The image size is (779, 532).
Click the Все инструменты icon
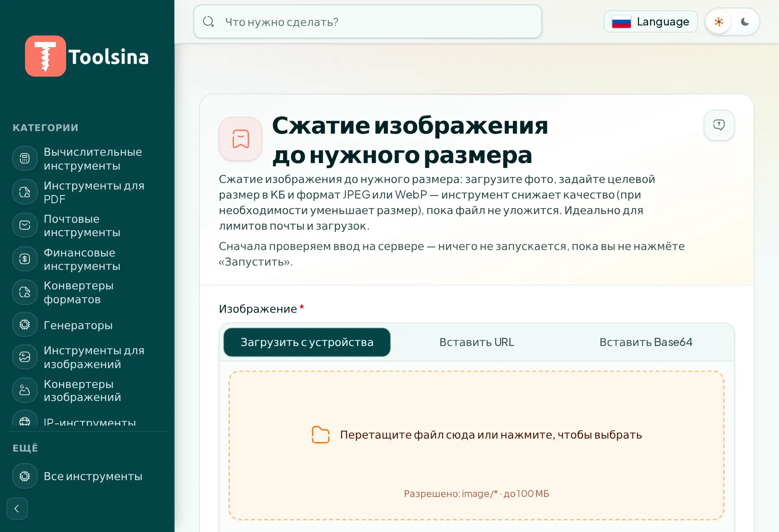25,476
